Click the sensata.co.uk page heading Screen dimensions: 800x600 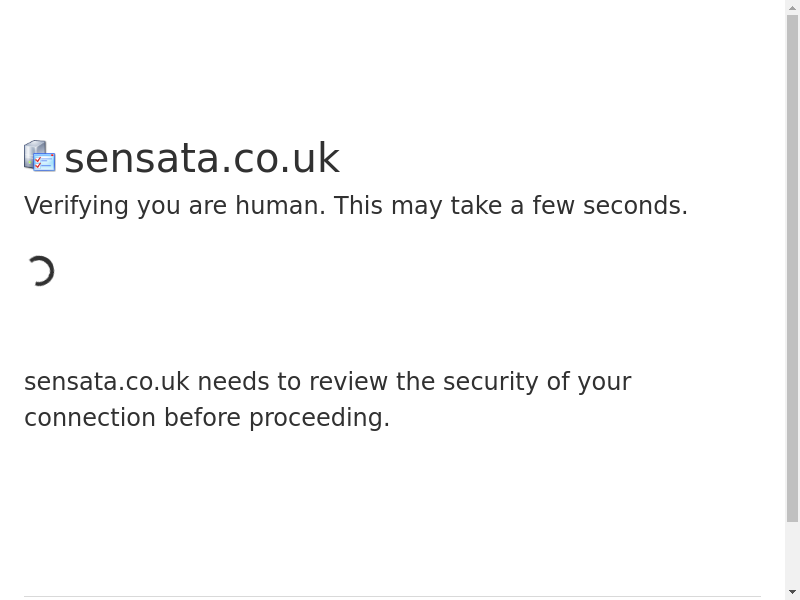click(202, 159)
